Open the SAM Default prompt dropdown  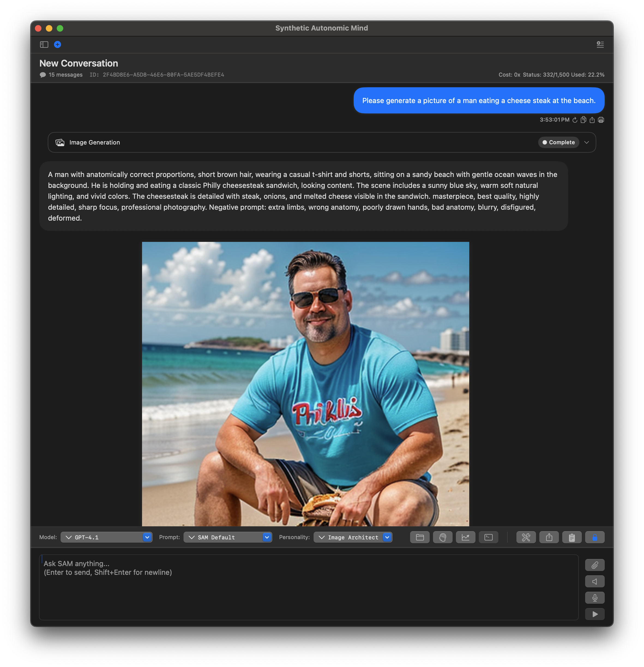228,537
